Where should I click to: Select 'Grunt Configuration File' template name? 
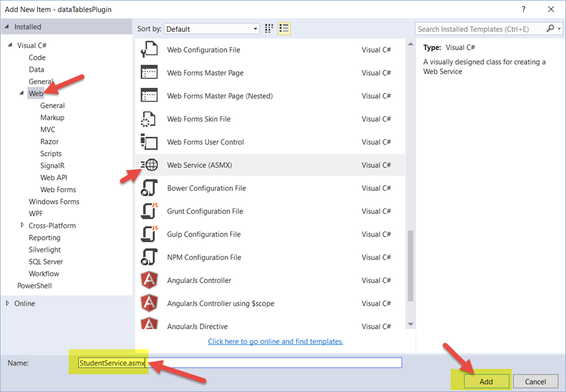coord(205,211)
